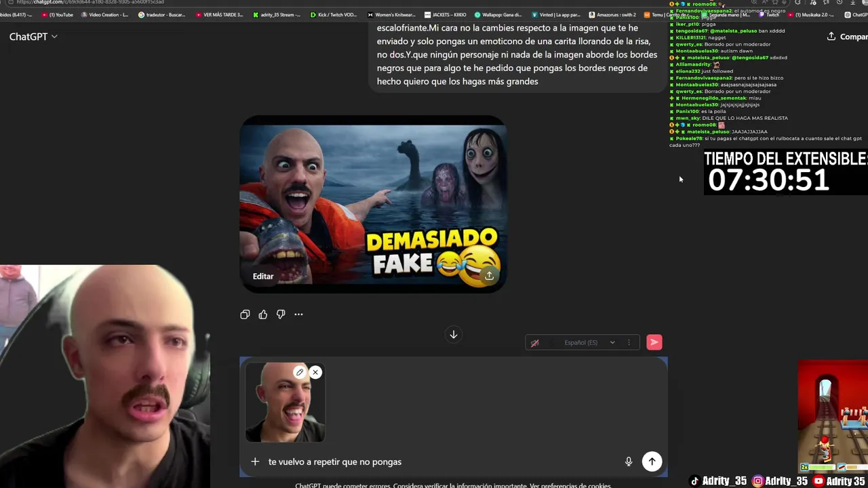Screen dimensions: 868x488
Task: Click the chat username elionа232 'just followed'
Action: [x=688, y=71]
